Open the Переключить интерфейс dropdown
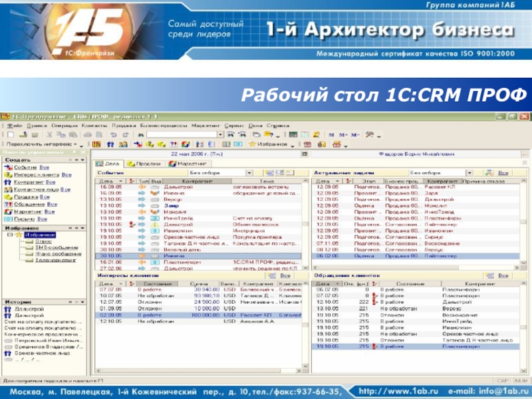Viewport: 532px width, 399px height. coord(42,144)
